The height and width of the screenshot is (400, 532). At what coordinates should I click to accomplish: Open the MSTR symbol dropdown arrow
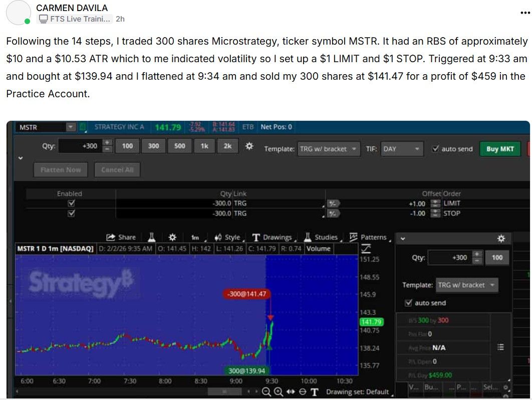click(x=71, y=127)
